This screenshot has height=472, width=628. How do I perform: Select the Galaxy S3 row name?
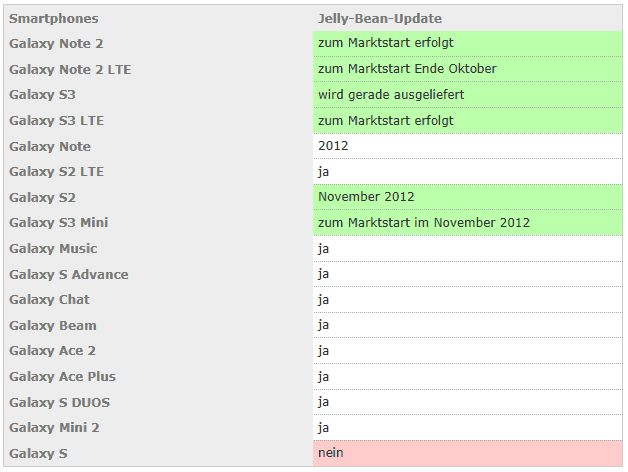pyautogui.click(x=42, y=95)
